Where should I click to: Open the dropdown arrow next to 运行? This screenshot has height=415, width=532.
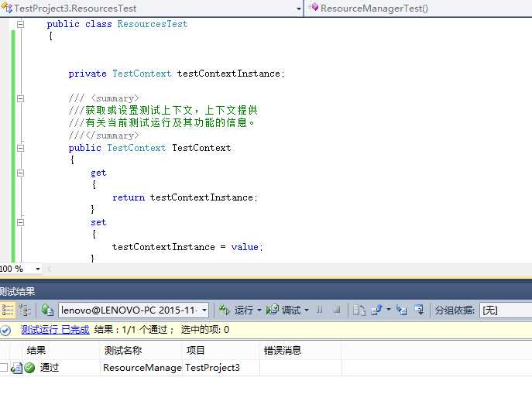coord(259,310)
